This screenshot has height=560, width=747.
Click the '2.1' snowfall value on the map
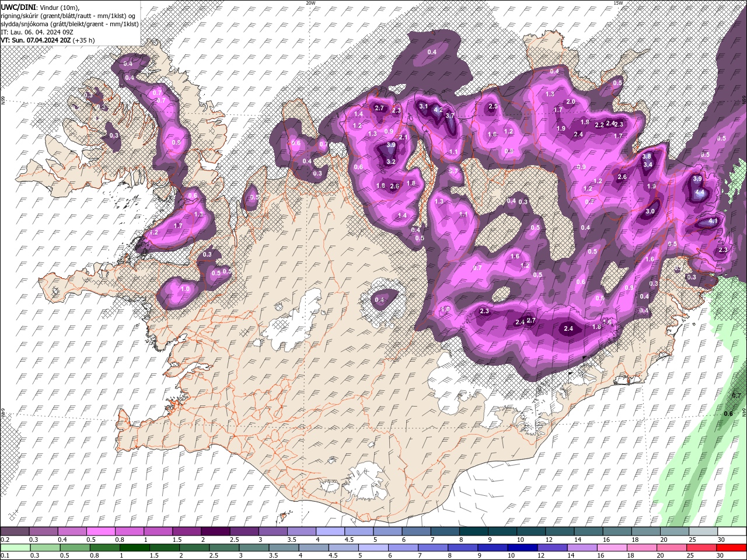tap(403, 137)
